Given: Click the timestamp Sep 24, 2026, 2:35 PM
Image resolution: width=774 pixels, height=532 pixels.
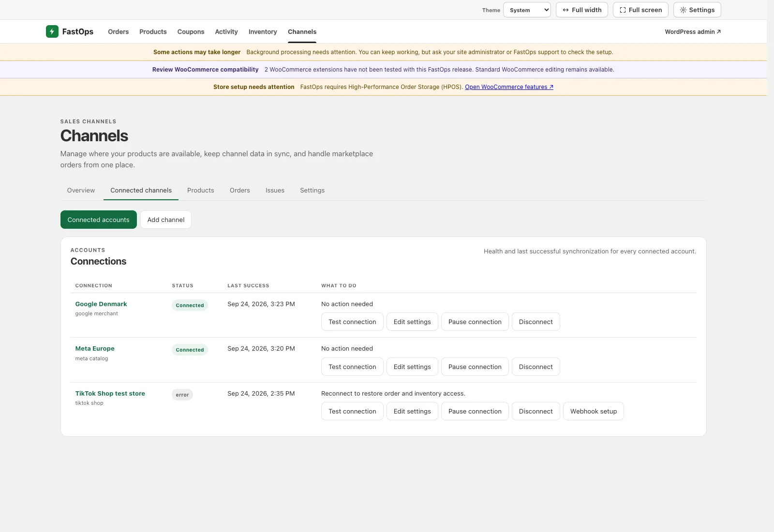Looking at the screenshot, I should click(261, 394).
